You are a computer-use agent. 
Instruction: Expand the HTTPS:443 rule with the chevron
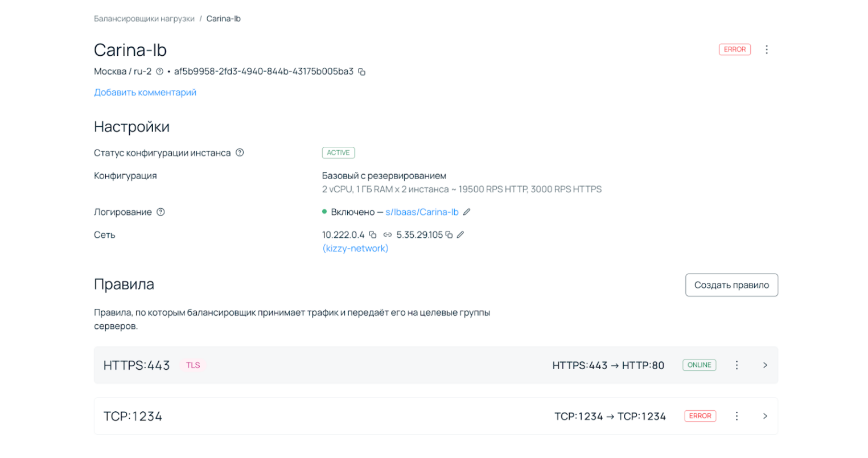765,365
